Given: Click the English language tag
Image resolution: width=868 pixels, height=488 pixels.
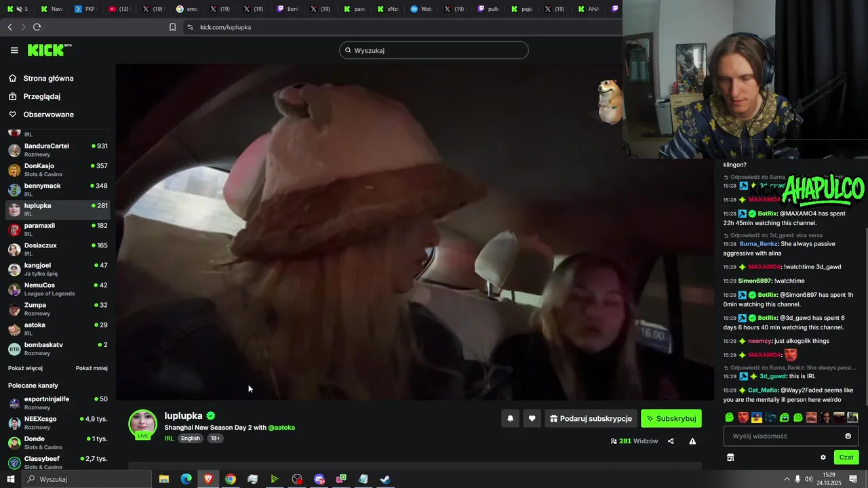Looking at the screenshot, I should coord(191,439).
